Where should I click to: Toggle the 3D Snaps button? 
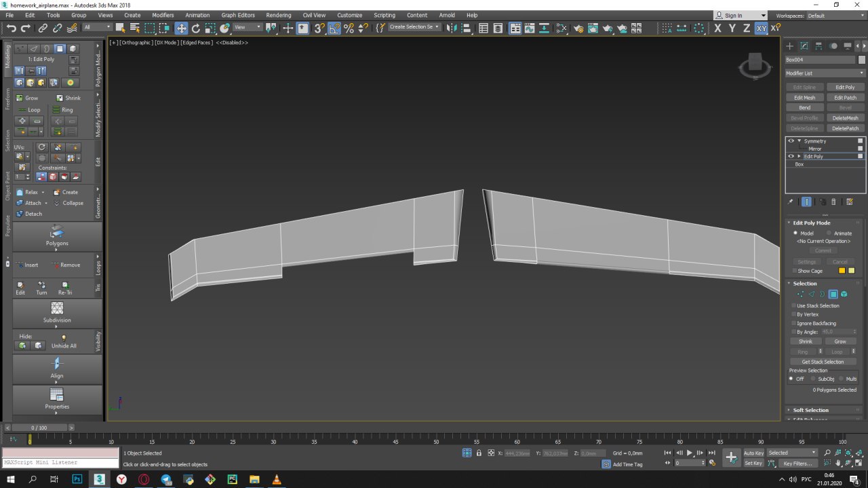click(x=319, y=28)
